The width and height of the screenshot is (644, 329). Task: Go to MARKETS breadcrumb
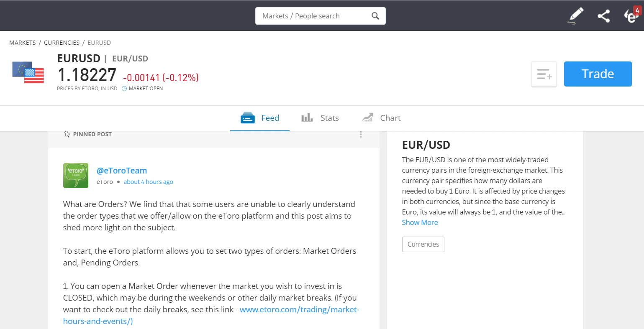(23, 43)
